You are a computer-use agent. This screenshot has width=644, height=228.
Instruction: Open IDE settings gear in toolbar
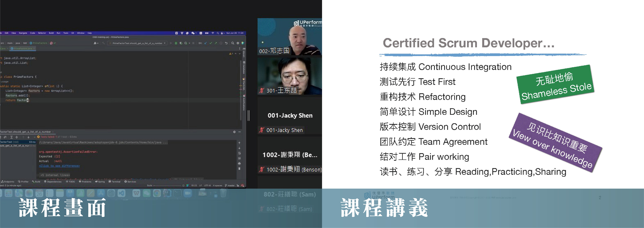238,43
